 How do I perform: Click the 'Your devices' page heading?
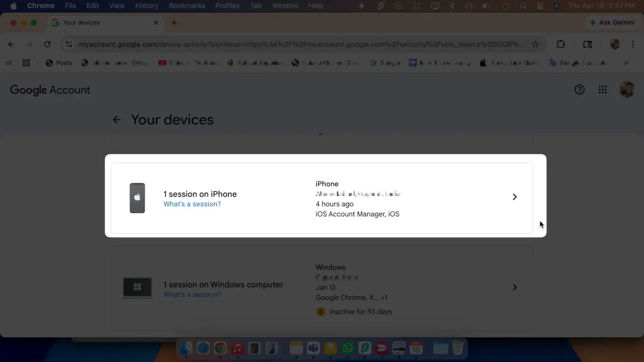pyautogui.click(x=172, y=120)
